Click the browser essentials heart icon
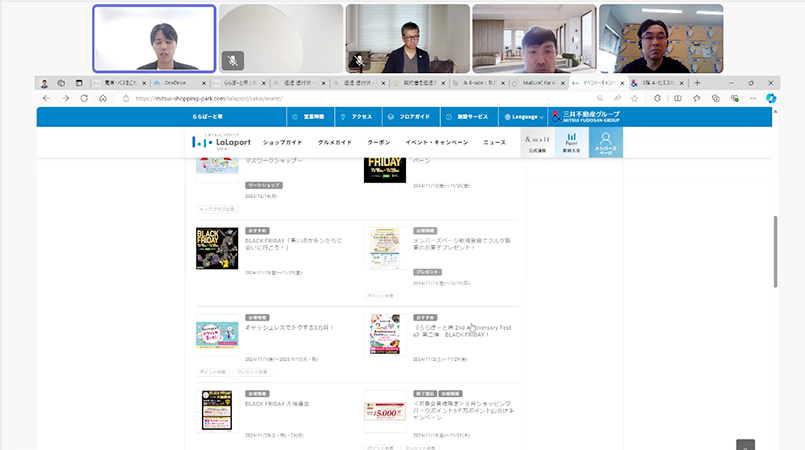 735,99
